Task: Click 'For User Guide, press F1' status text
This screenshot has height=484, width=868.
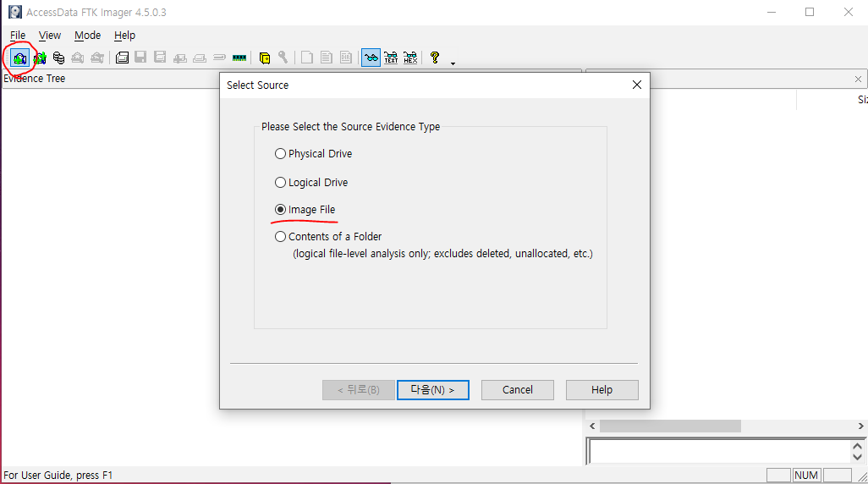Action: coord(58,476)
